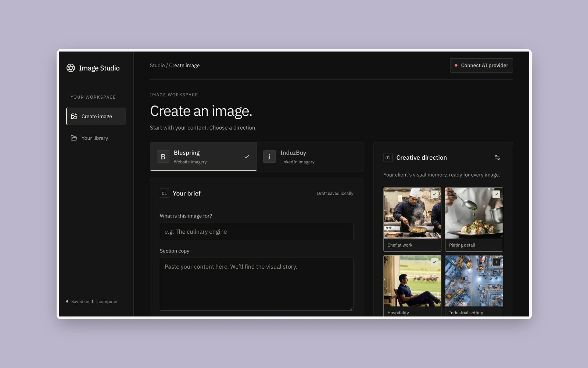This screenshot has height=368, width=588.
Task: Focus the 'What is this image for?' field
Action: 257,231
